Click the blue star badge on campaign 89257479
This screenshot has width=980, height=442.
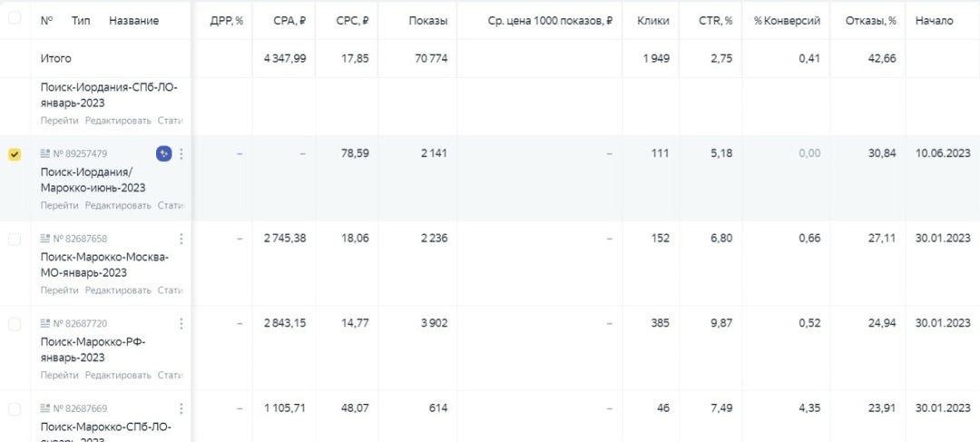pyautogui.click(x=163, y=153)
